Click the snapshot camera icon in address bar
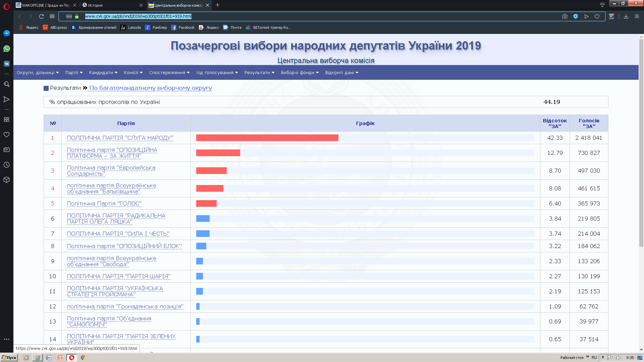The height and width of the screenshot is (362, 644). (x=565, y=16)
